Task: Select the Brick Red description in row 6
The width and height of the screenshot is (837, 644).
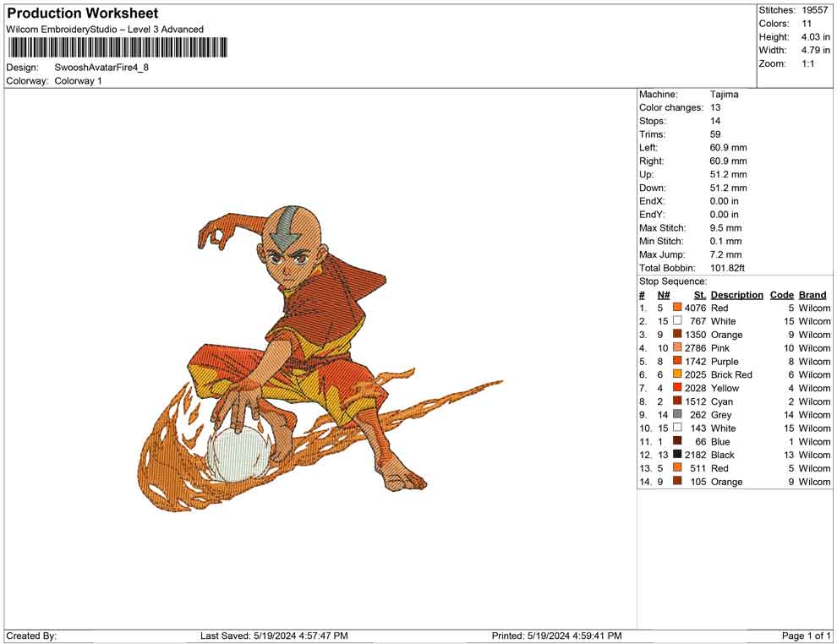Action: click(731, 374)
